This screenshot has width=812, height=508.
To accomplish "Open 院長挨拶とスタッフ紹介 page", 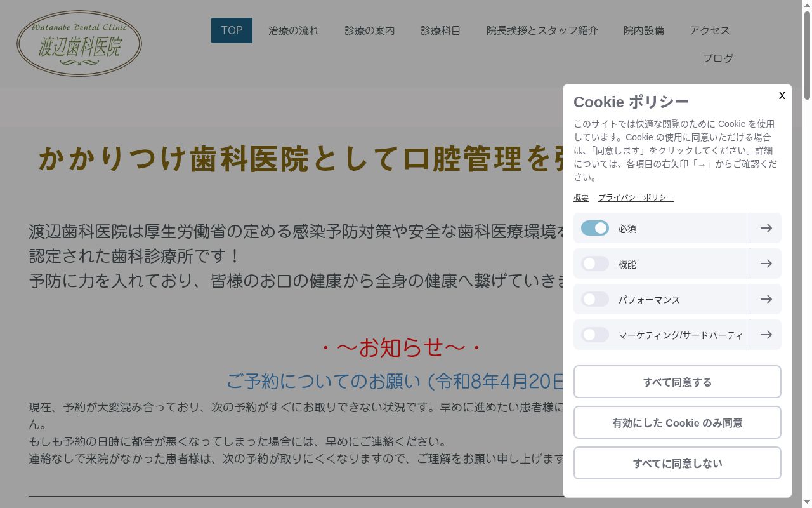I will [542, 30].
